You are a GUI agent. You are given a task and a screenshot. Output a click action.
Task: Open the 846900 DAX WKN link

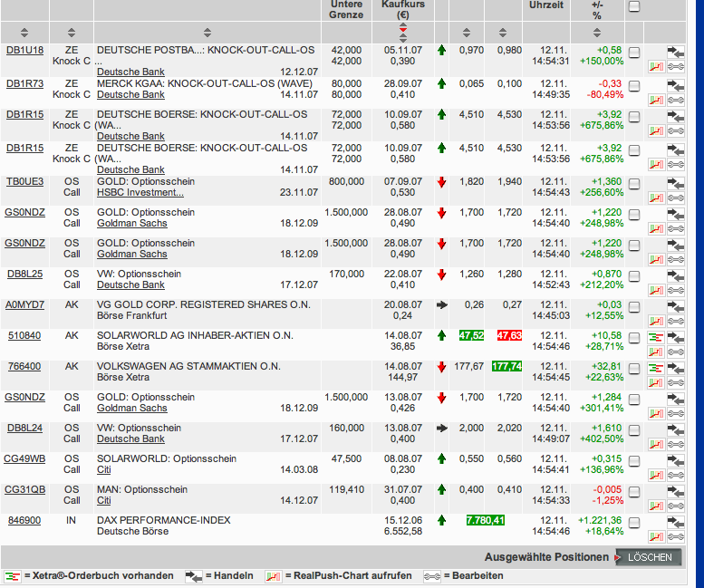coord(24,520)
